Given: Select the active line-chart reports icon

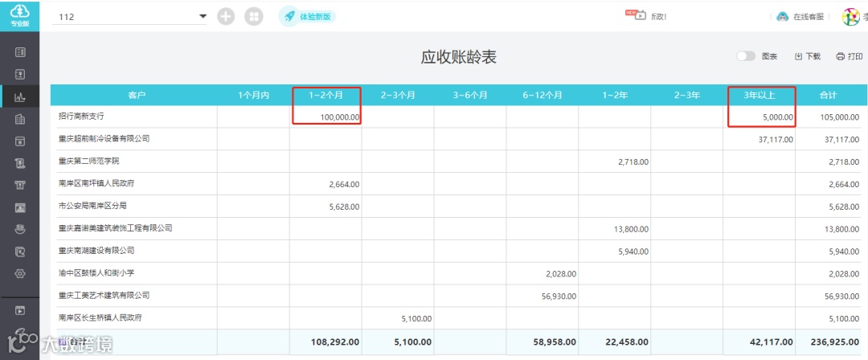Looking at the screenshot, I should tap(20, 97).
